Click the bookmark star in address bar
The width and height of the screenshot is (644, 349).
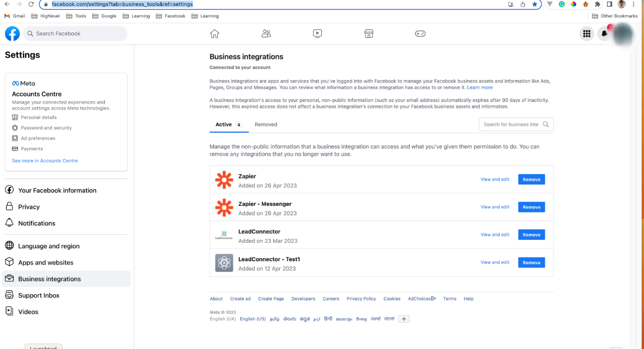click(535, 4)
